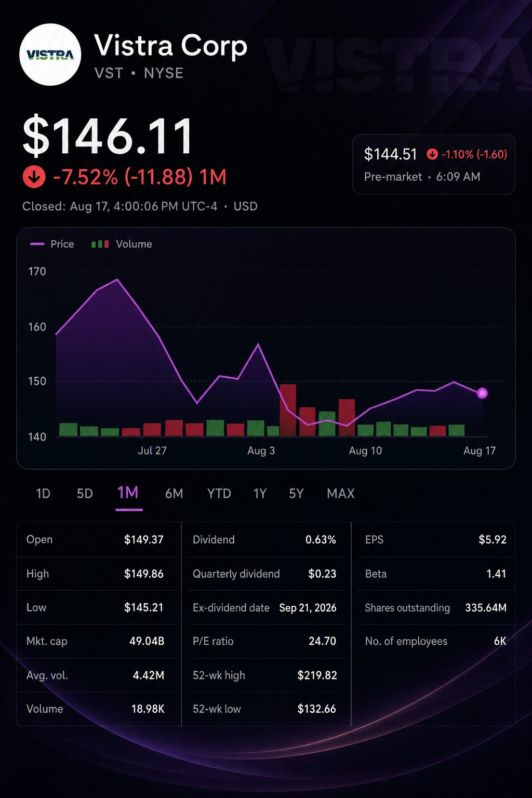Click the Ex-dividend date row label
This screenshot has width=532, height=798.
[x=231, y=608]
